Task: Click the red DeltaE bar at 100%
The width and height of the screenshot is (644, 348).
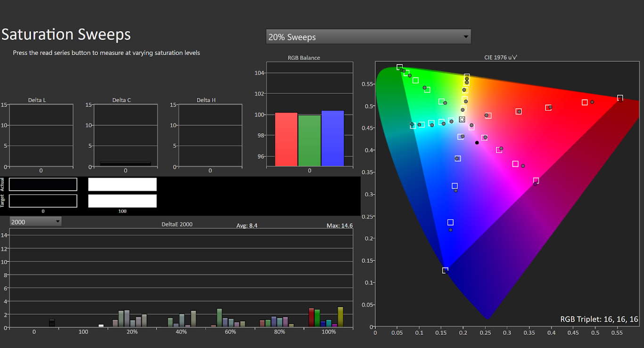Action: tap(311, 317)
